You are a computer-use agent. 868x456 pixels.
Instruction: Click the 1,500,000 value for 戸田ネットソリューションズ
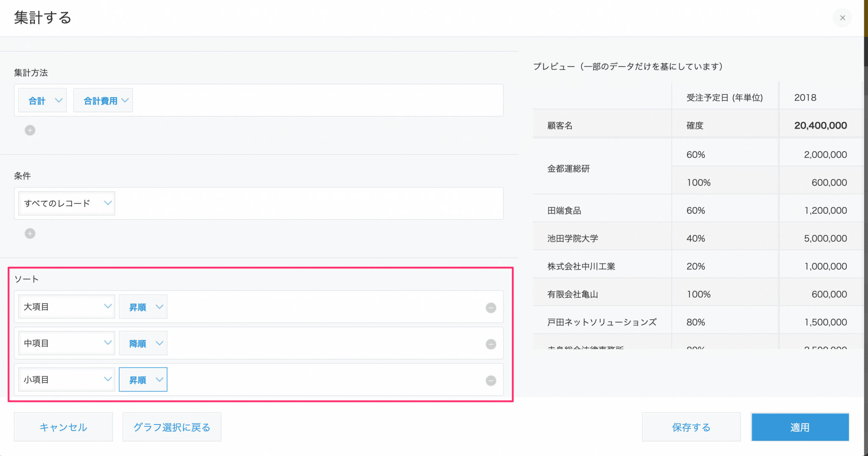click(x=826, y=322)
